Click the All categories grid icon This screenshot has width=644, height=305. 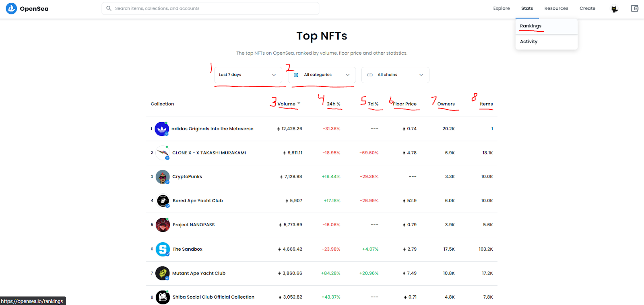[x=296, y=75]
